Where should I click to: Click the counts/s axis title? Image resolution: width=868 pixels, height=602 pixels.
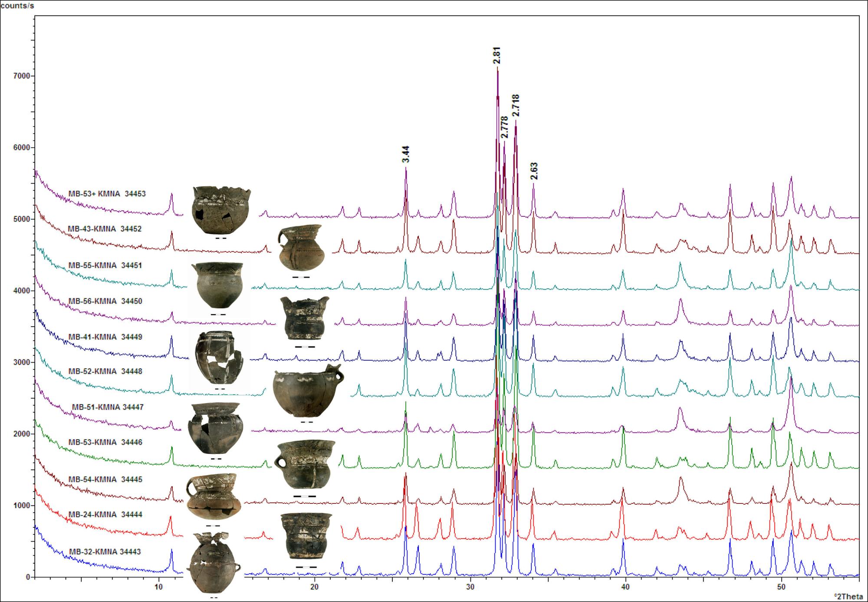coord(17,6)
